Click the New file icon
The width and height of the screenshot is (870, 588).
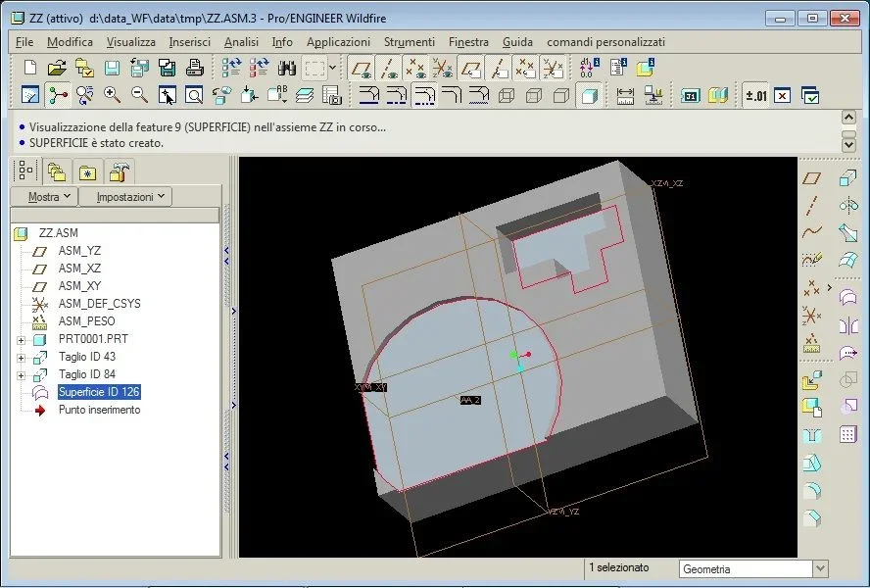[30, 69]
